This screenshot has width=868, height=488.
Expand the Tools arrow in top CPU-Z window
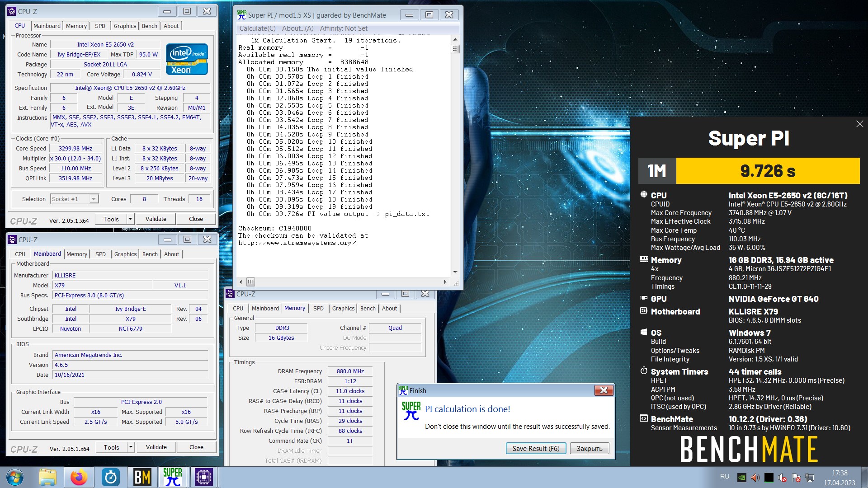click(x=130, y=219)
